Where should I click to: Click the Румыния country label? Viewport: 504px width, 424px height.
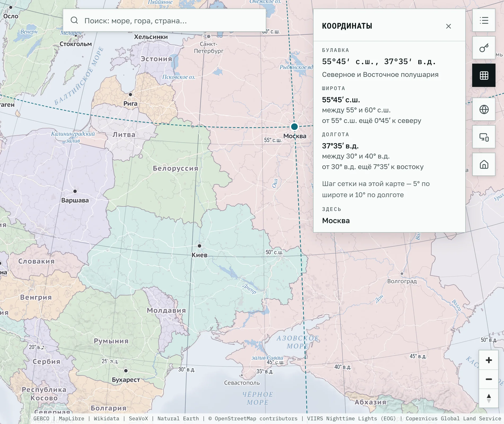pyautogui.click(x=111, y=341)
